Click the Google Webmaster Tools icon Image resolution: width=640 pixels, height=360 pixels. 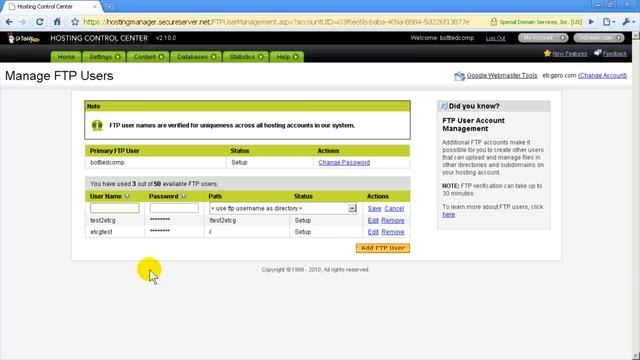459,76
